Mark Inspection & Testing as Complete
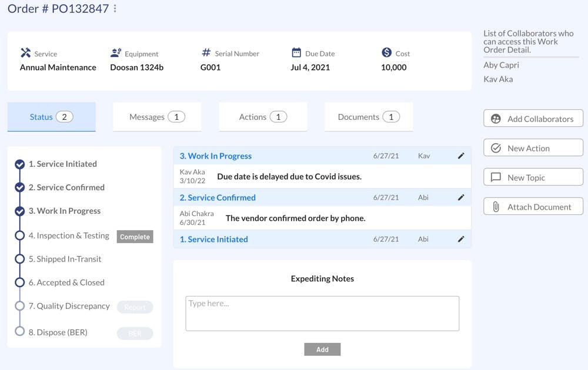This screenshot has width=588, height=370. pos(135,237)
